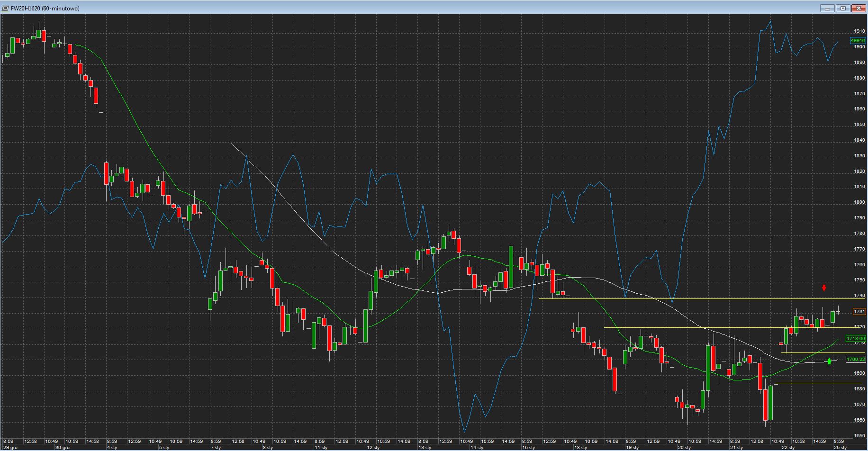Click the 1650 level on price axis

859,436
